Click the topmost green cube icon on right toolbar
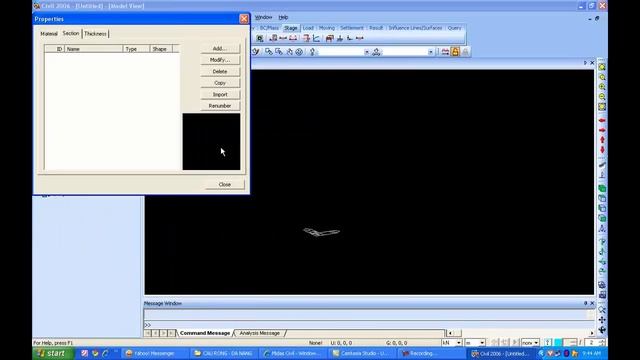The image size is (640, 360). [602, 189]
